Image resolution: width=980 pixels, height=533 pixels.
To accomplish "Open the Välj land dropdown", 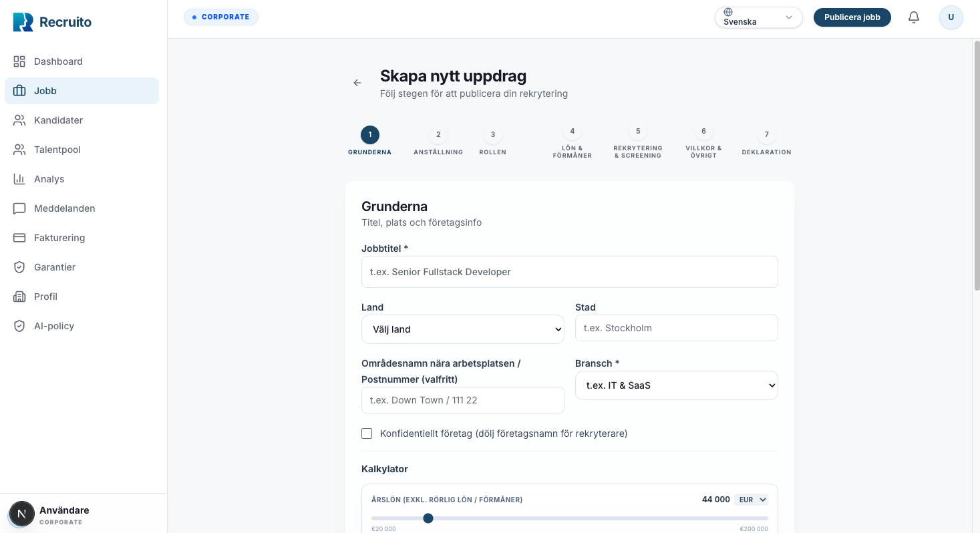I will 463,329.
